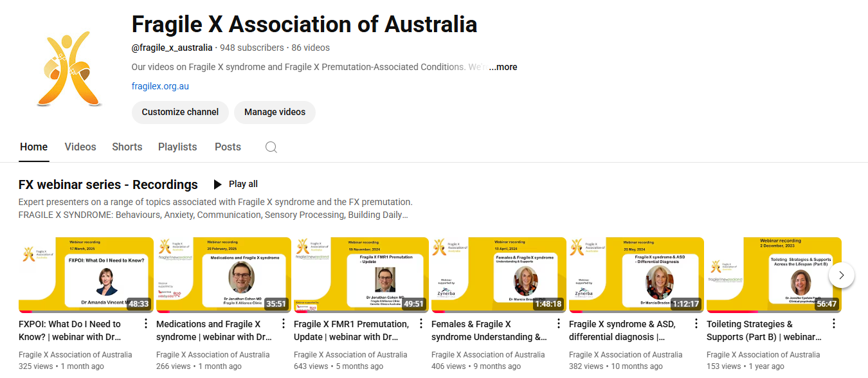Click the Manage videos button
The image size is (868, 378).
coord(275,112)
